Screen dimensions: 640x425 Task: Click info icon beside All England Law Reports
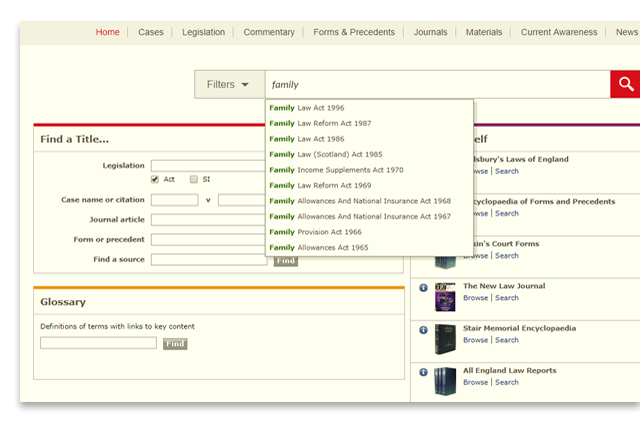click(423, 372)
